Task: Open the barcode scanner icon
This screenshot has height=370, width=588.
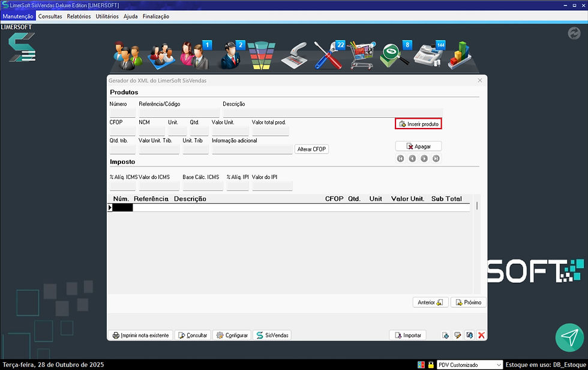Action: (x=295, y=56)
